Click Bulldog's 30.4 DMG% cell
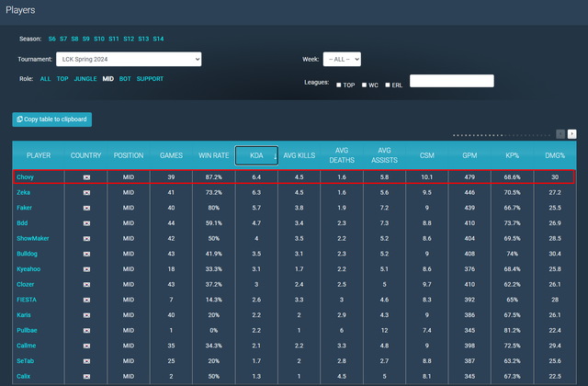The height and width of the screenshot is (386, 588). point(555,254)
